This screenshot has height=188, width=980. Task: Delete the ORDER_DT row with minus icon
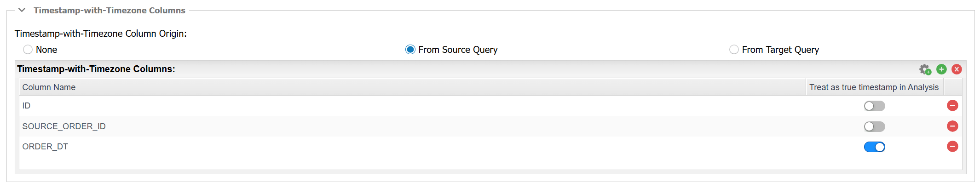pyautogui.click(x=952, y=147)
